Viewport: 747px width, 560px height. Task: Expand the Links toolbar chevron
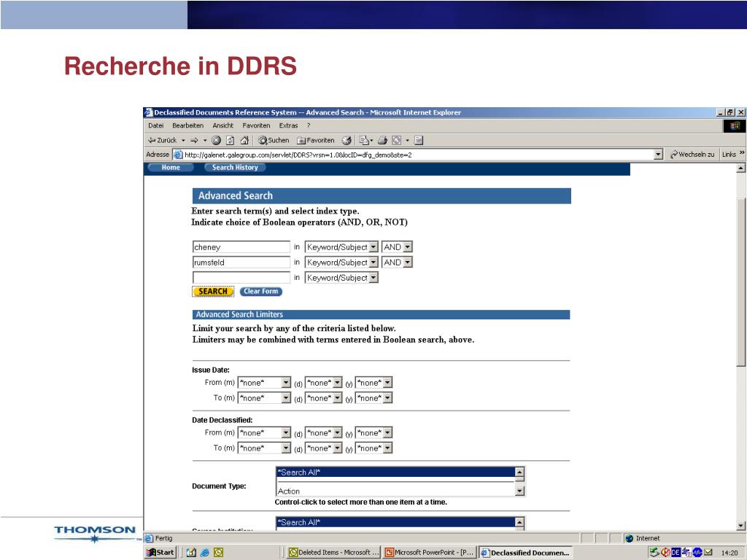point(742,153)
